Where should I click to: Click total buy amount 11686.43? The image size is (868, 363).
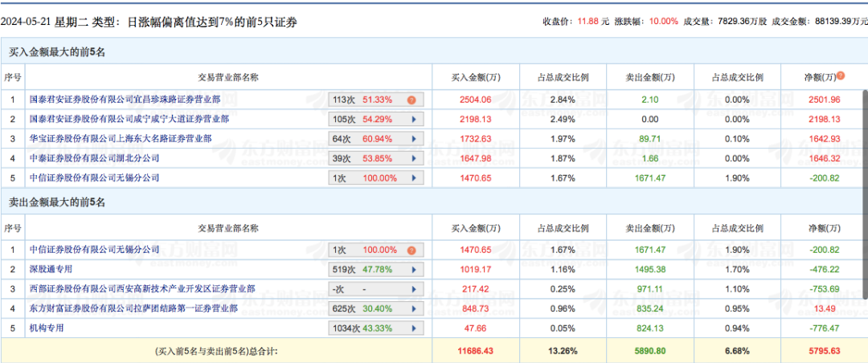click(476, 351)
